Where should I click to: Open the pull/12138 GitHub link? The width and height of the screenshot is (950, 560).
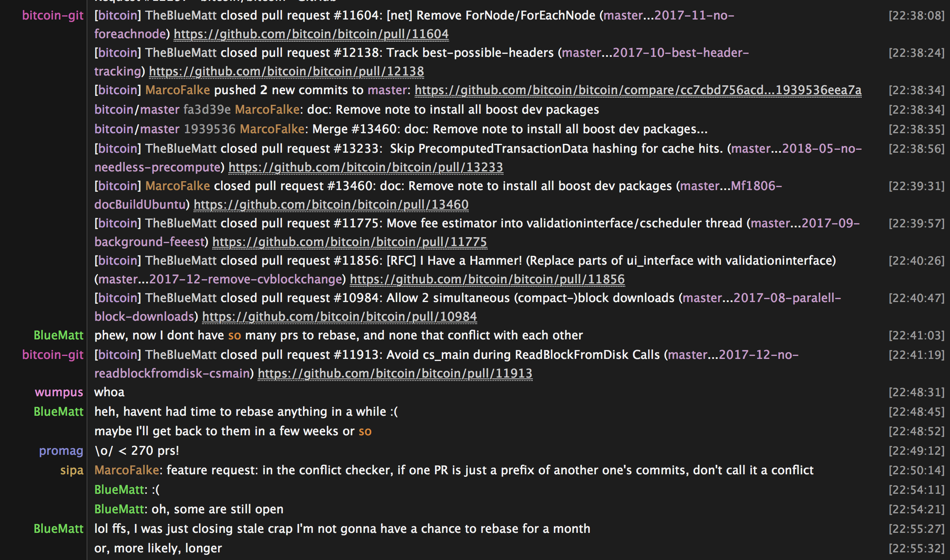tap(286, 71)
